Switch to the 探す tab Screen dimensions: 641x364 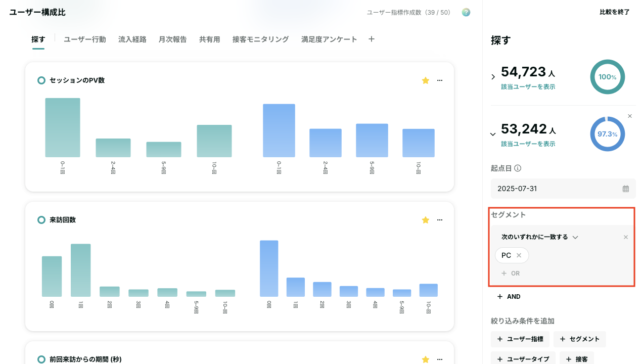[38, 39]
